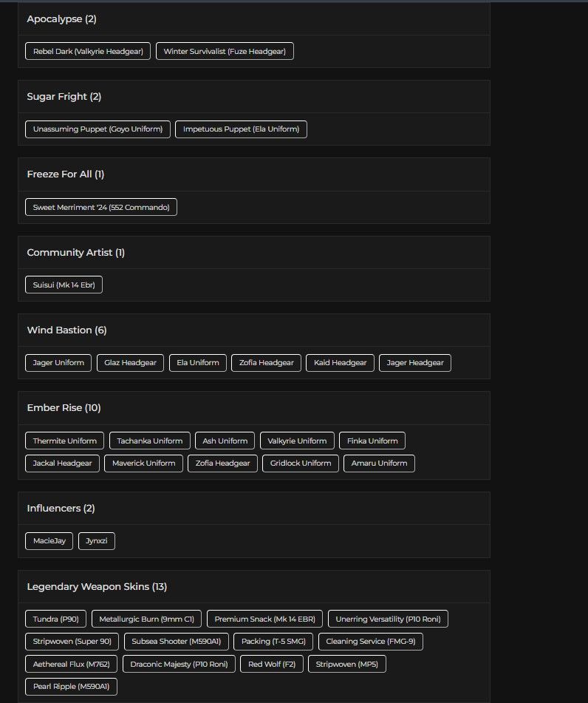Click Premium Snack (Mk 14 EBR) tag
This screenshot has width=588, height=703.
tap(265, 619)
